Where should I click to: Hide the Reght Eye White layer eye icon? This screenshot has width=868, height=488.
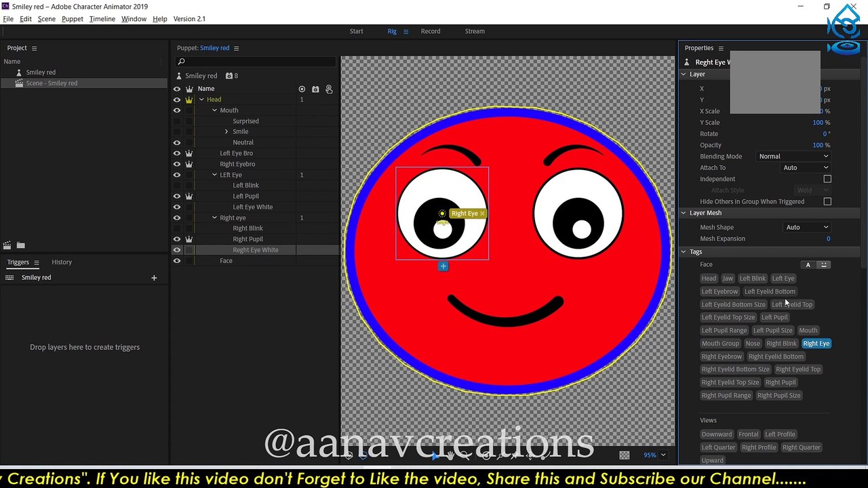(x=177, y=250)
